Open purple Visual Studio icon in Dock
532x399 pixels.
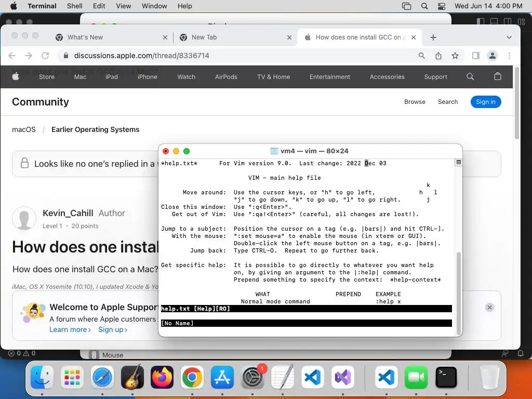click(x=343, y=377)
